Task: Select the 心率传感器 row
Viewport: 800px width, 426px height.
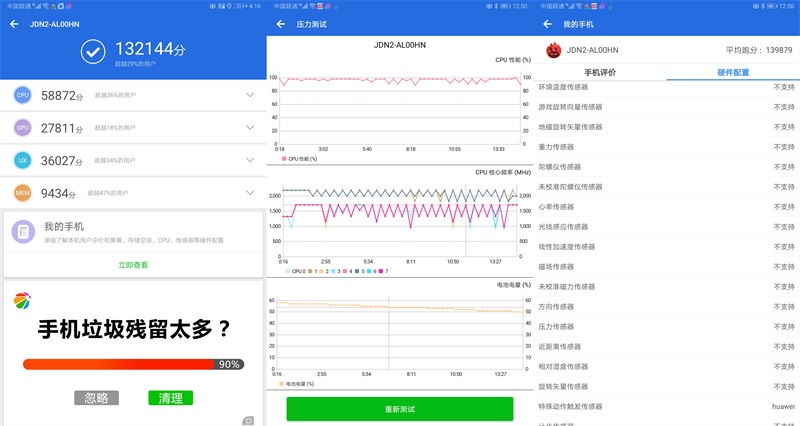Action: pos(667,207)
